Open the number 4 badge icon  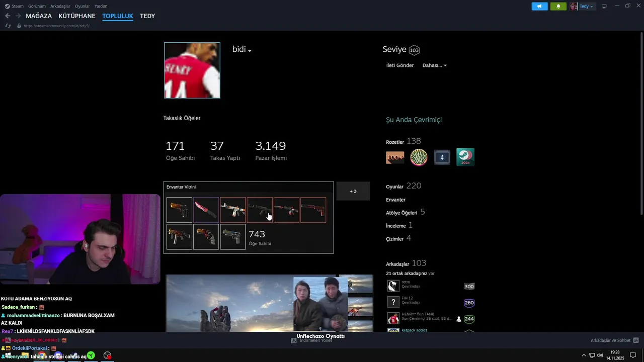point(442,157)
